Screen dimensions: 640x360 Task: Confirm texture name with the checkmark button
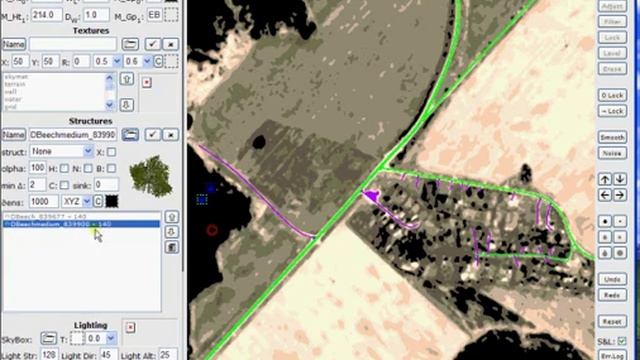point(153,44)
